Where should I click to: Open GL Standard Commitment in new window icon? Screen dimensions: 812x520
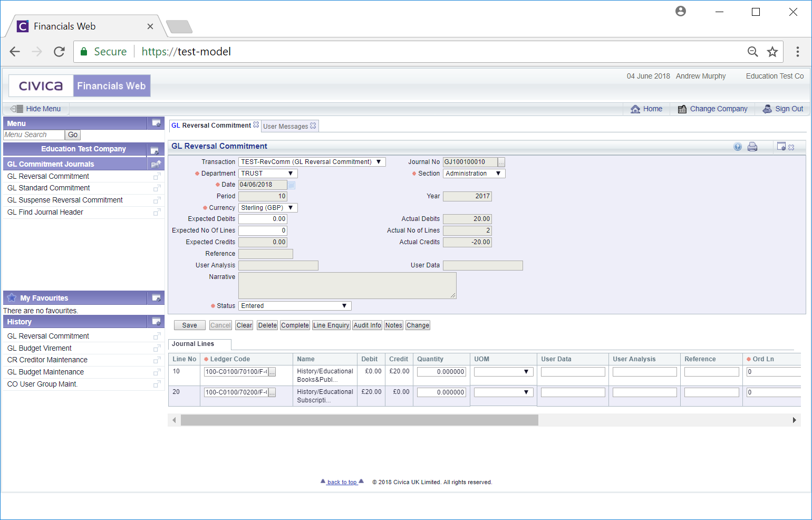[157, 188]
